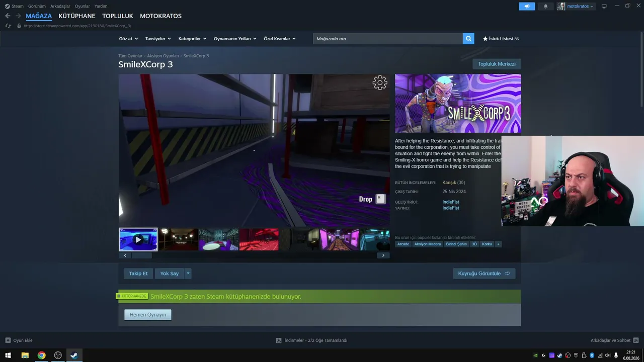Select the Aksiyon Macera tag
This screenshot has width=644, height=362.
tap(428, 244)
